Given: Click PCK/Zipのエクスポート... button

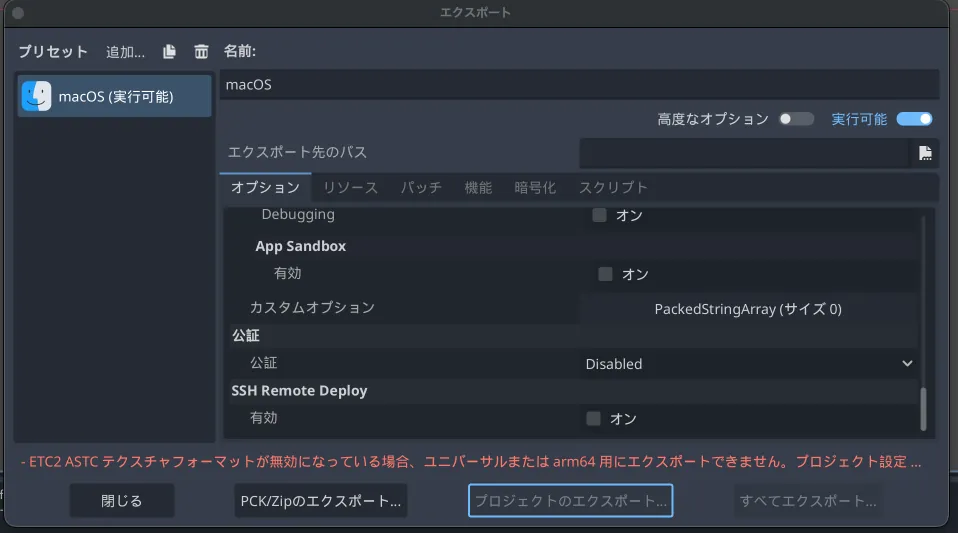Looking at the screenshot, I should [x=321, y=501].
